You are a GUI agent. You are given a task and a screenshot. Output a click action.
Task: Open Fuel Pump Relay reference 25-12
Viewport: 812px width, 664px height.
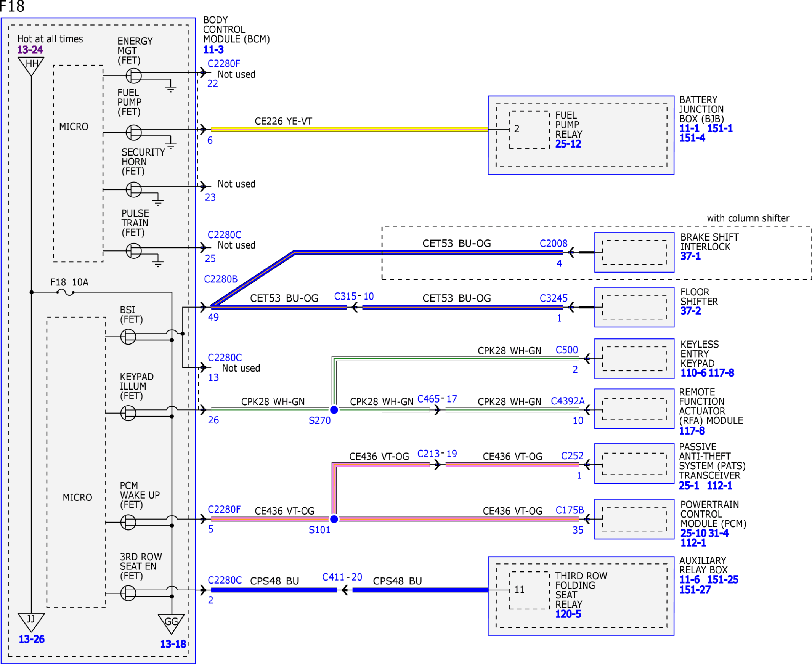568,144
